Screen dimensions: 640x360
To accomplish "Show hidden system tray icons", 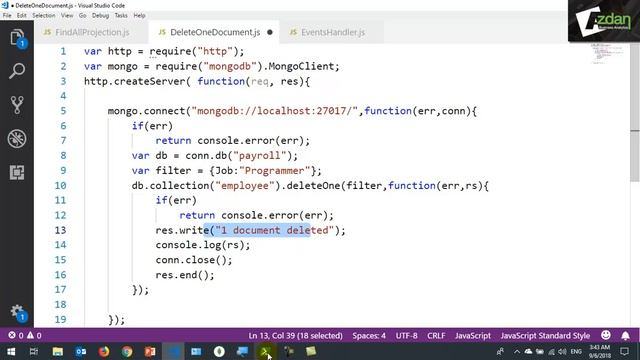I will [x=517, y=351].
